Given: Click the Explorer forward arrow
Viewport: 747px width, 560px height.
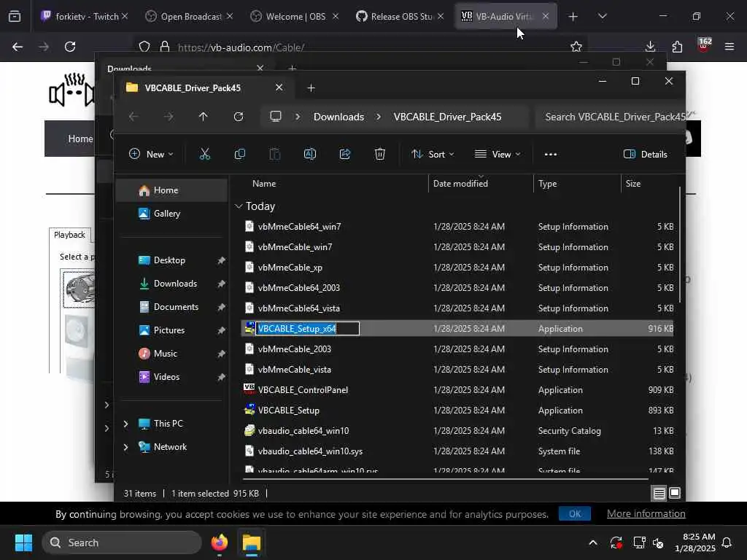Looking at the screenshot, I should (x=169, y=117).
